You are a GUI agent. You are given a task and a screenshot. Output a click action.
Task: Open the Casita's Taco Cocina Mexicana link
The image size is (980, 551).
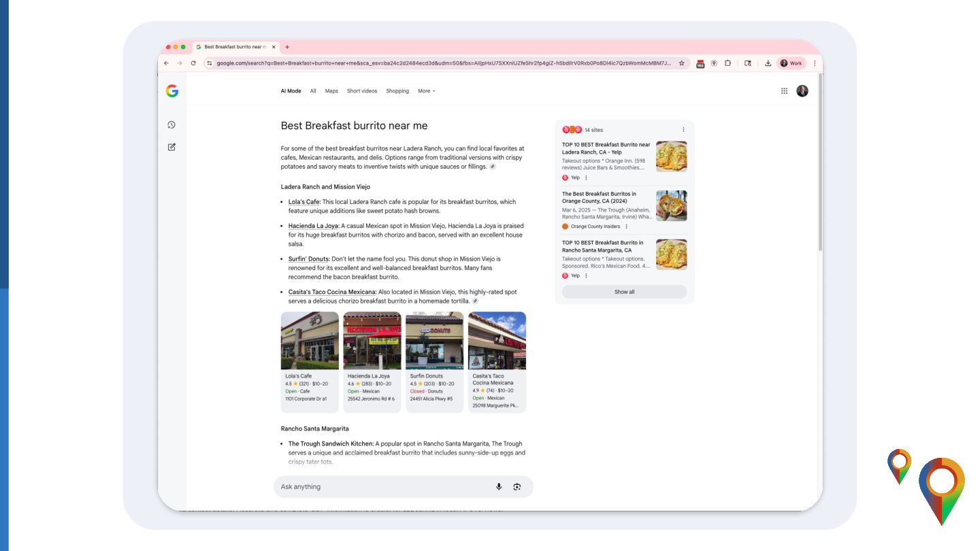click(x=333, y=292)
